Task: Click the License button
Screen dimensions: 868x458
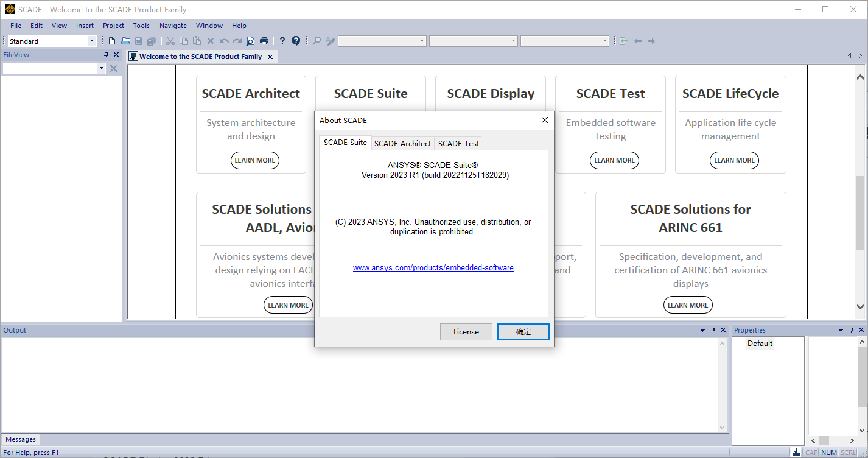Action: point(466,332)
